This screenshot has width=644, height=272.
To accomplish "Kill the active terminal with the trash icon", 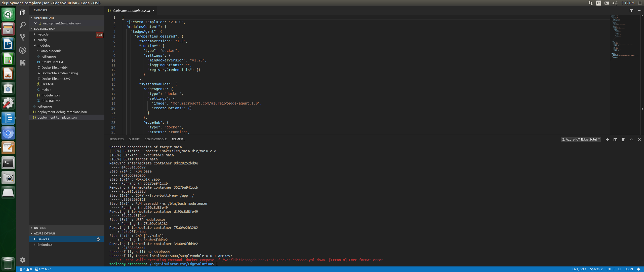I will point(623,140).
